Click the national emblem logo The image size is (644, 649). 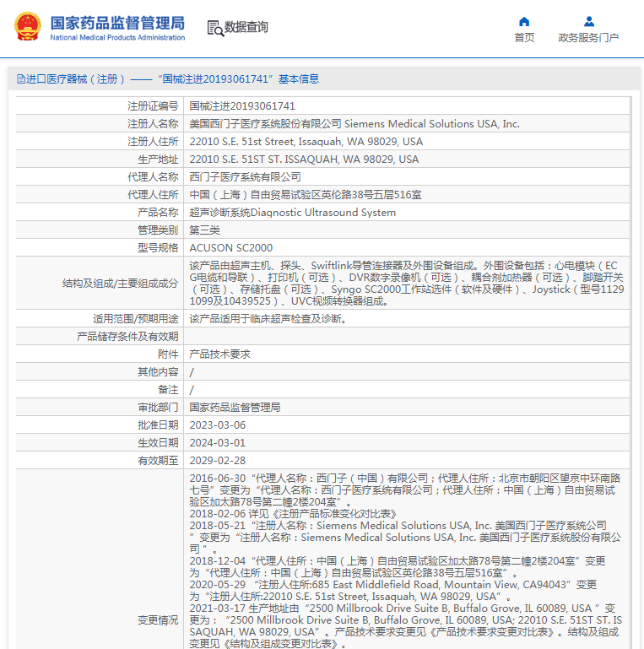[28, 26]
